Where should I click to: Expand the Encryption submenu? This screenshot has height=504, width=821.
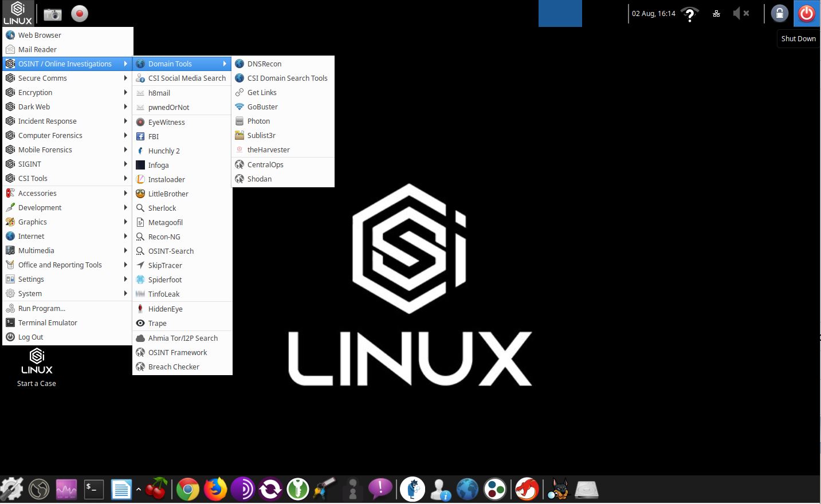coord(68,92)
